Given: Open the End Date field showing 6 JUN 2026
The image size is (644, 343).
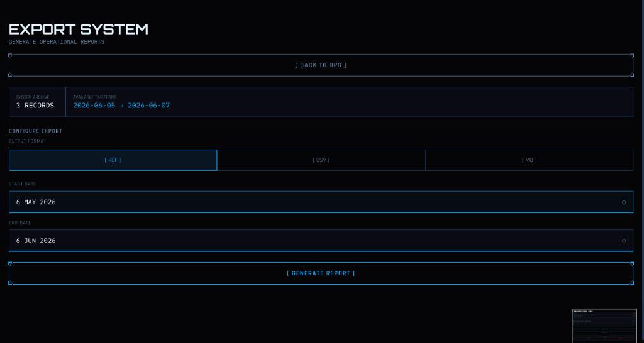Looking at the screenshot, I should (x=321, y=241).
